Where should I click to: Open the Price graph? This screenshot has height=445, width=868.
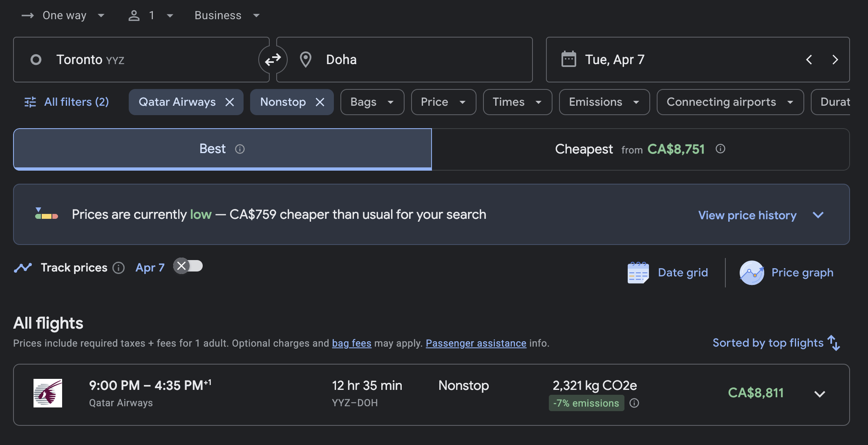pos(786,273)
